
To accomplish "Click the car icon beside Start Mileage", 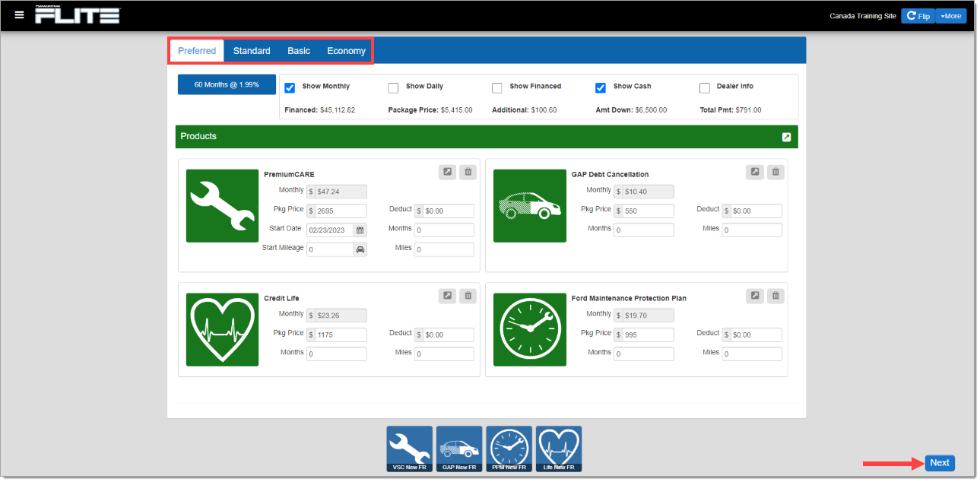I will (x=360, y=249).
